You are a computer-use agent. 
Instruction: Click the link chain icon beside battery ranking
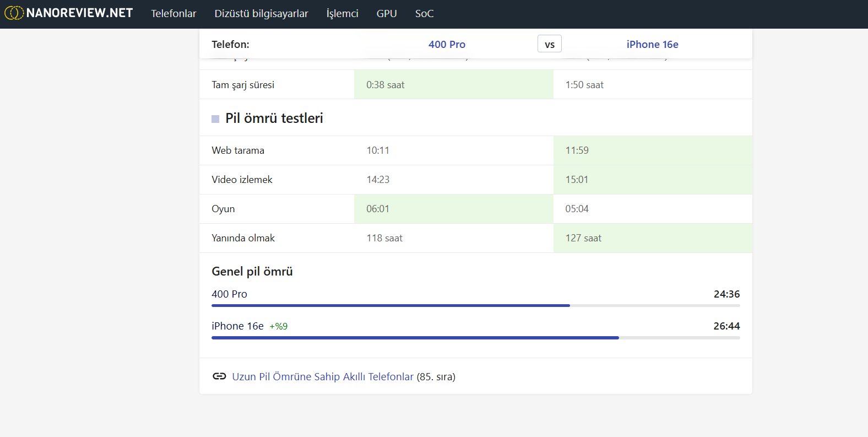219,376
